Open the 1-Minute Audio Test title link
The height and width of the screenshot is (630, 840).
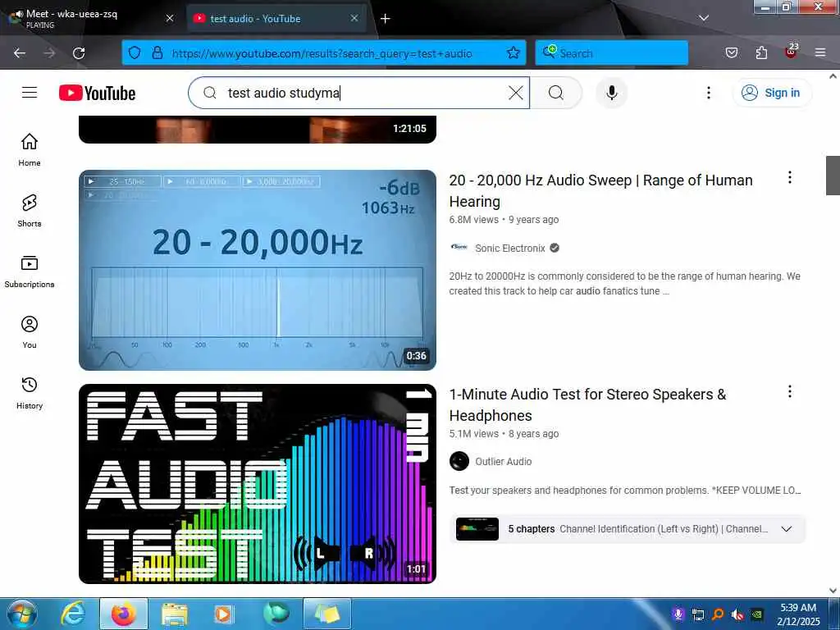pos(587,405)
